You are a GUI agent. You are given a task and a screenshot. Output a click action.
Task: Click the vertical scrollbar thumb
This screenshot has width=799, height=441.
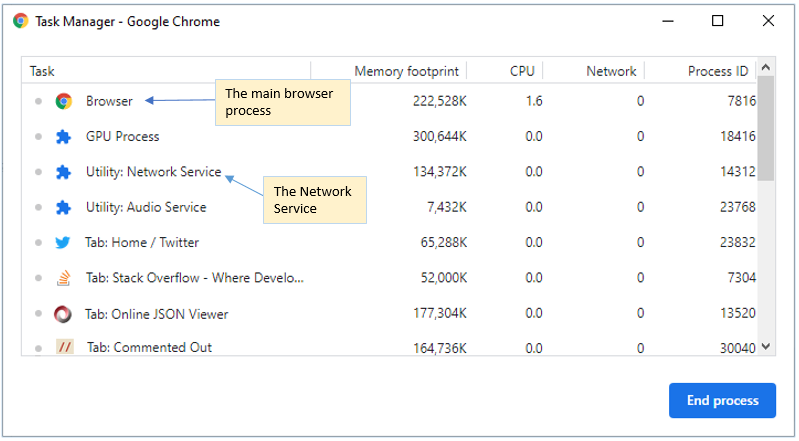point(765,127)
